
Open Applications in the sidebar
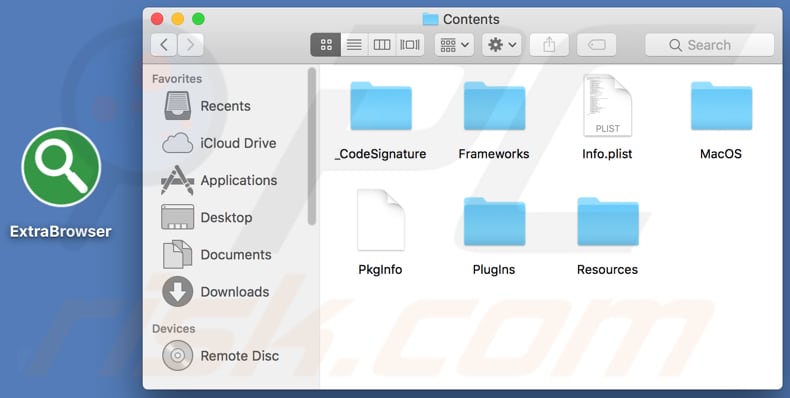(239, 180)
